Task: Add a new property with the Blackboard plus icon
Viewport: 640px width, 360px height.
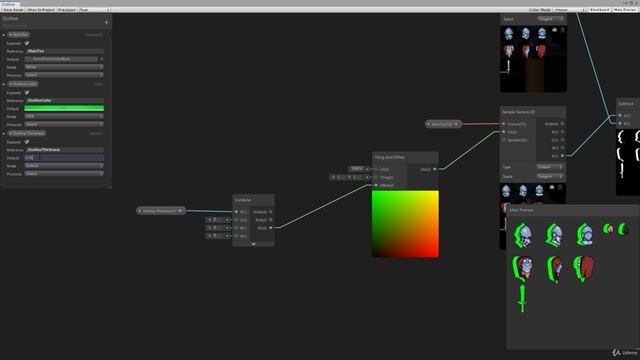Action: click(107, 22)
